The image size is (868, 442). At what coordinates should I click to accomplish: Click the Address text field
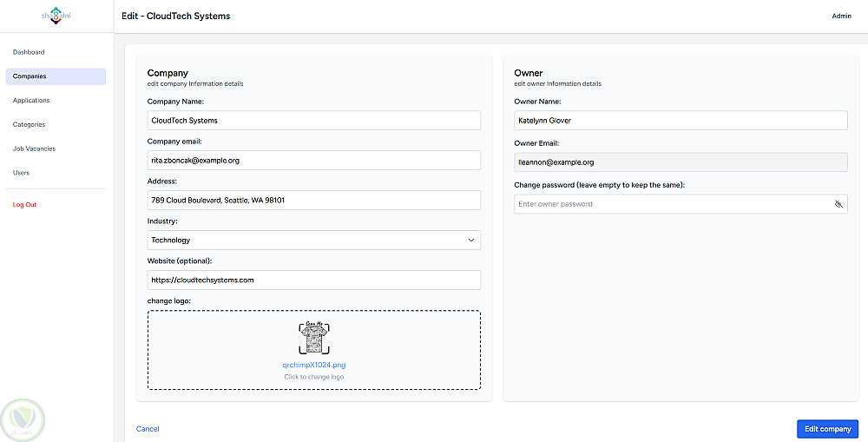click(314, 200)
